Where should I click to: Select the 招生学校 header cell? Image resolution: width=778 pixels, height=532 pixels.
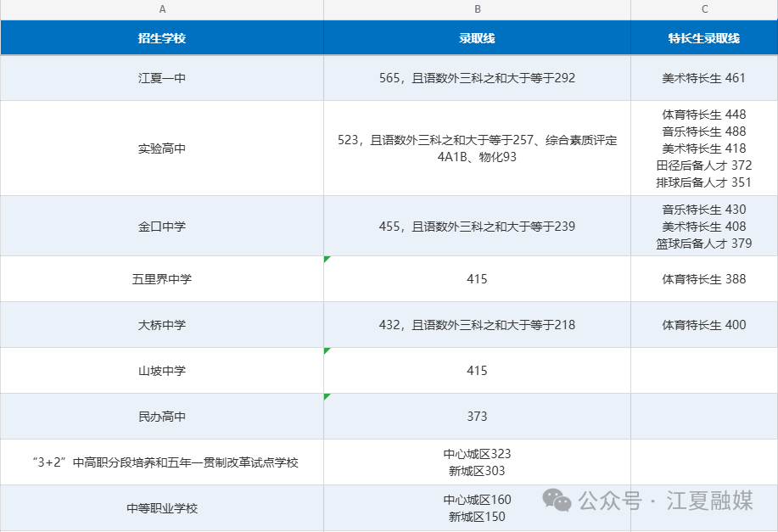pos(162,37)
